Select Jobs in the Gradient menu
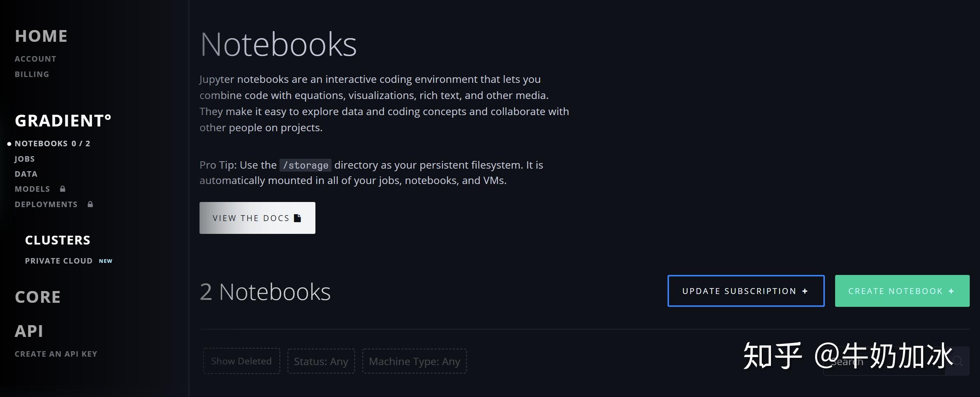The height and width of the screenshot is (397, 980). click(x=25, y=159)
